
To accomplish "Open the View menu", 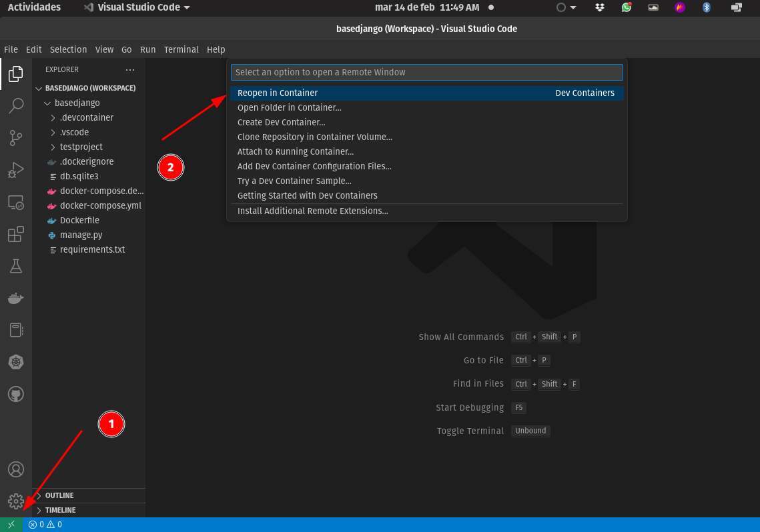I will (104, 49).
